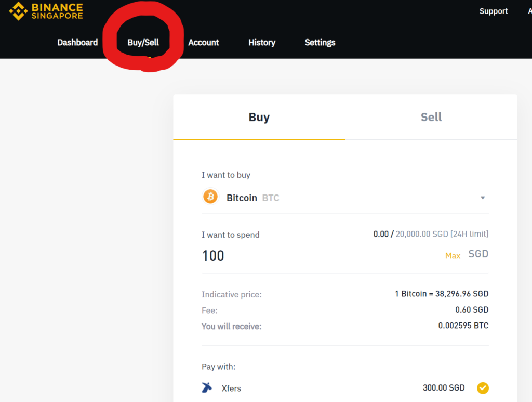The image size is (532, 402).
Task: Expand the cryptocurrency dropdown arrow
Action: (x=483, y=198)
